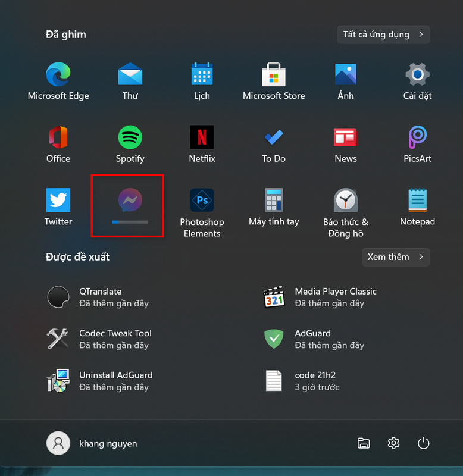
Task: Open Spotify
Action: pos(130,145)
